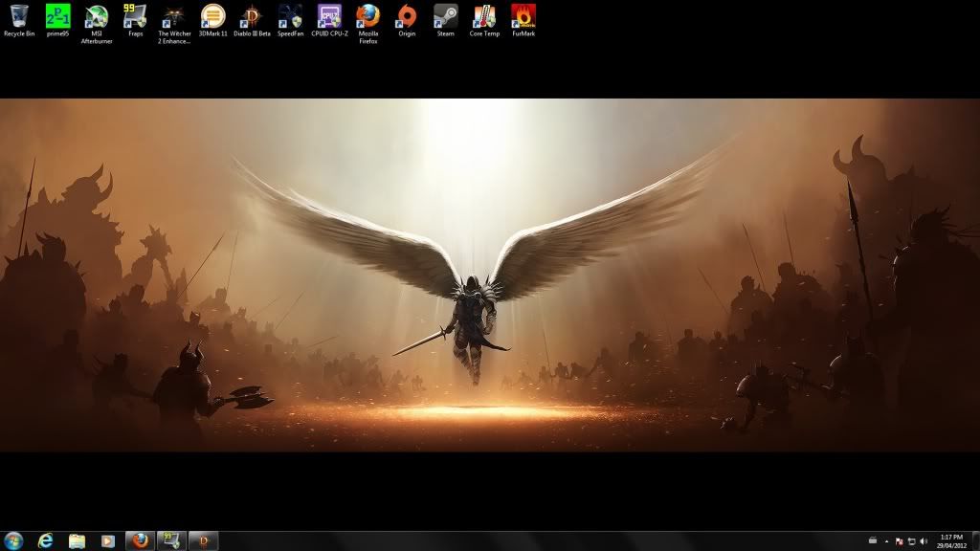Show hidden system tray icons

[x=886, y=541]
